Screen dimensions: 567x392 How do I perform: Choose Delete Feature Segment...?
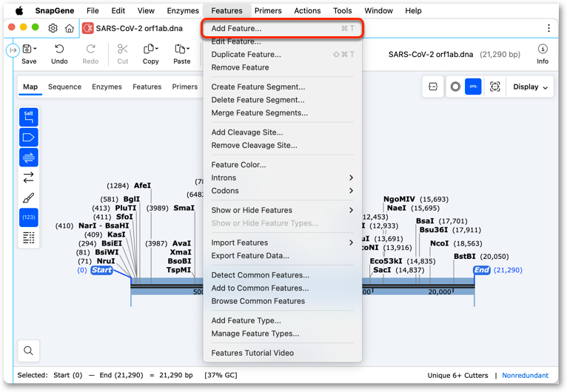283,100
